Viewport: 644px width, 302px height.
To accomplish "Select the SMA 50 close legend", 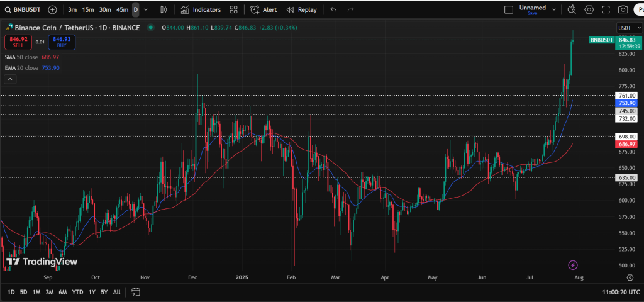I will click(32, 57).
